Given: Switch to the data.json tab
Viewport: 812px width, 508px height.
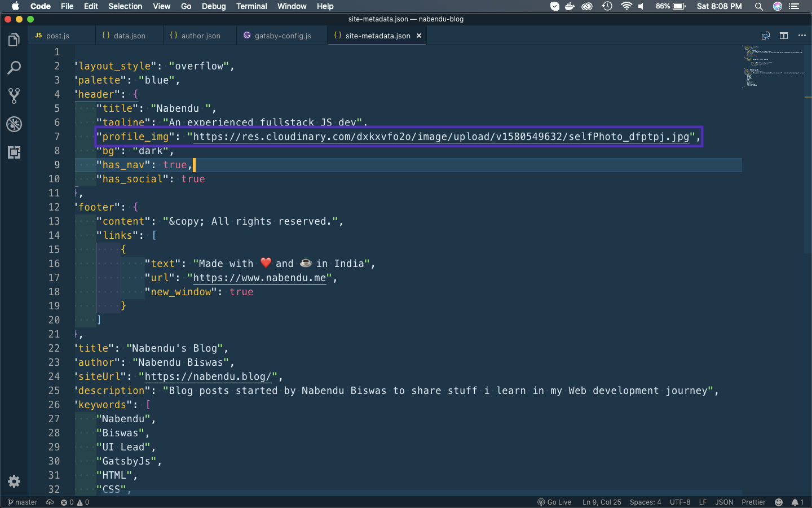Looking at the screenshot, I should point(129,36).
